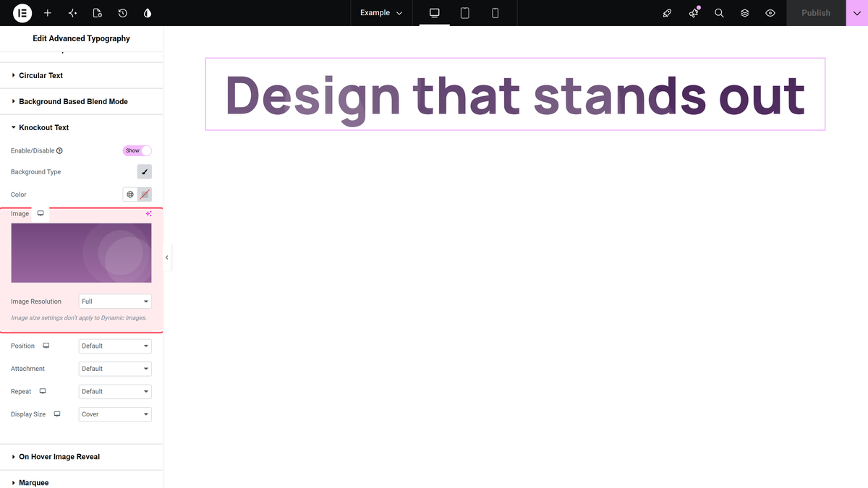The width and height of the screenshot is (868, 488).
Task: Collapse the Knockout Text section
Action: 82,127
